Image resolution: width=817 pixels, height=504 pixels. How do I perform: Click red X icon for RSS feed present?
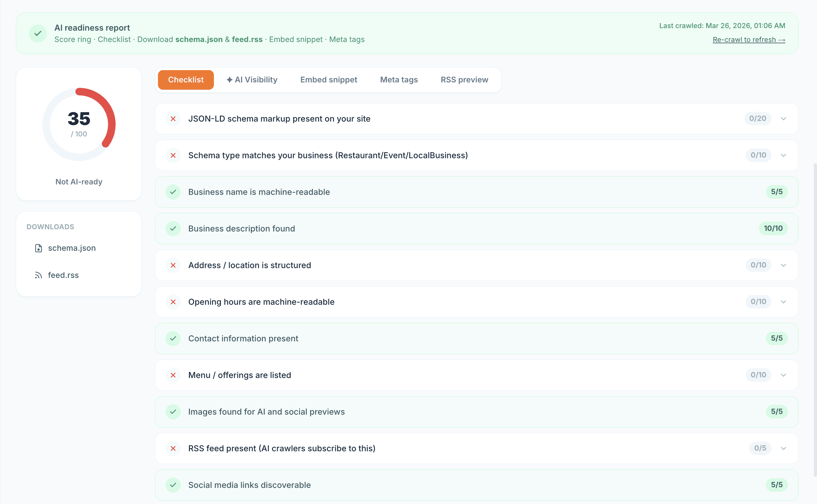point(173,449)
